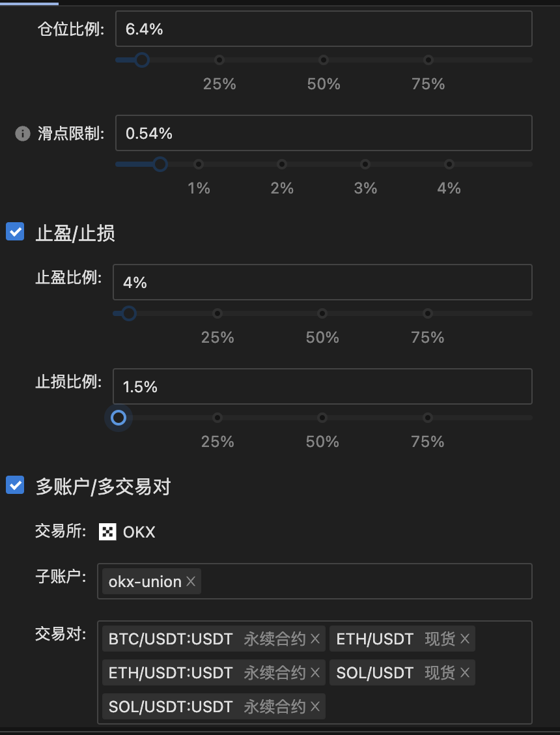Click the info icon beside 滑点限制

point(23,134)
